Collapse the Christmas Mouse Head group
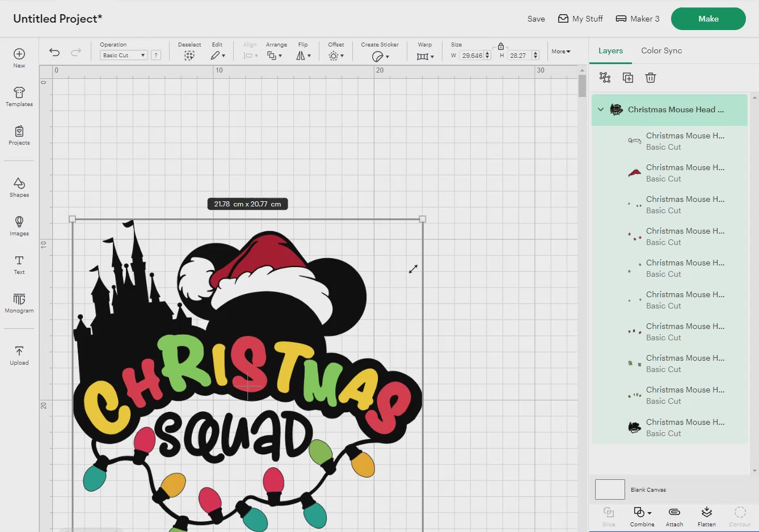The height and width of the screenshot is (532, 759). (x=601, y=109)
